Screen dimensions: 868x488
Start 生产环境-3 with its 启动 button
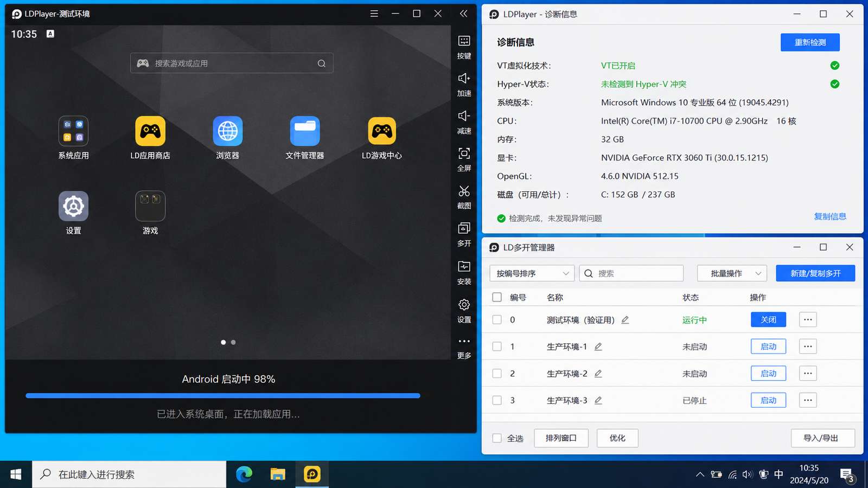point(768,400)
